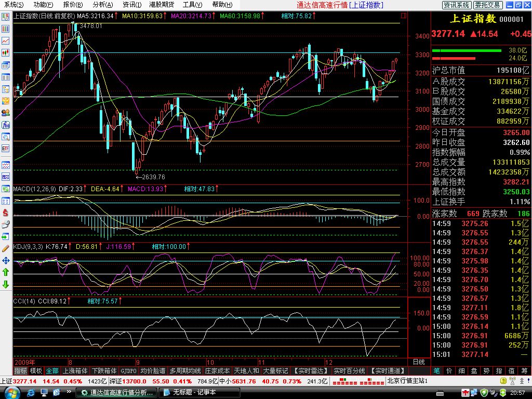Select the 模板 tab below chart

36,371
